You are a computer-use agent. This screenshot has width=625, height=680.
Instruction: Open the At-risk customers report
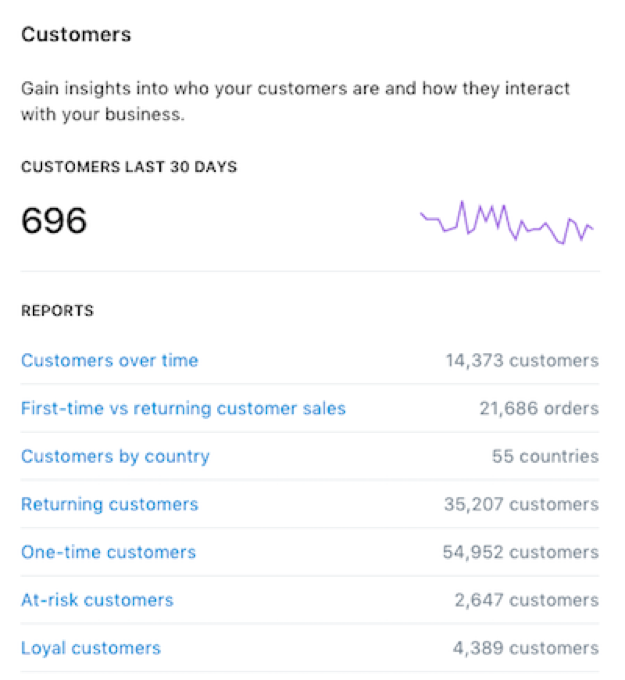(x=97, y=601)
